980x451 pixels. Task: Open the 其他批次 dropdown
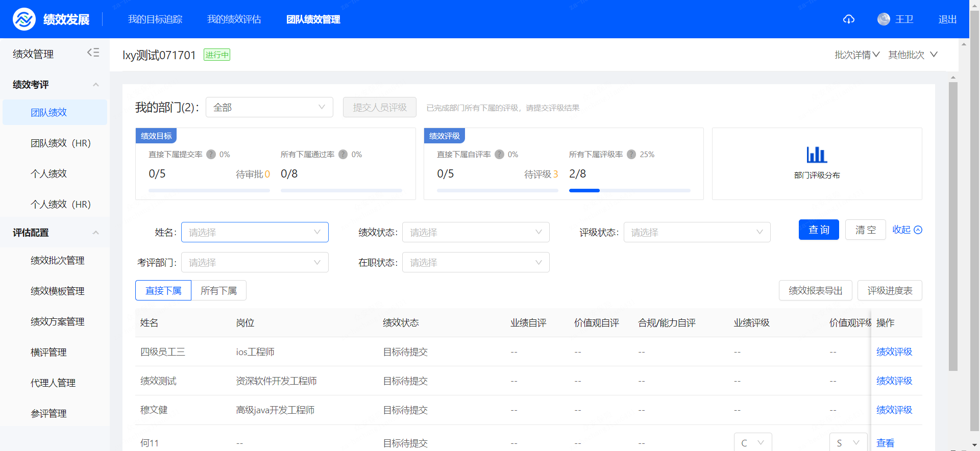pos(913,55)
